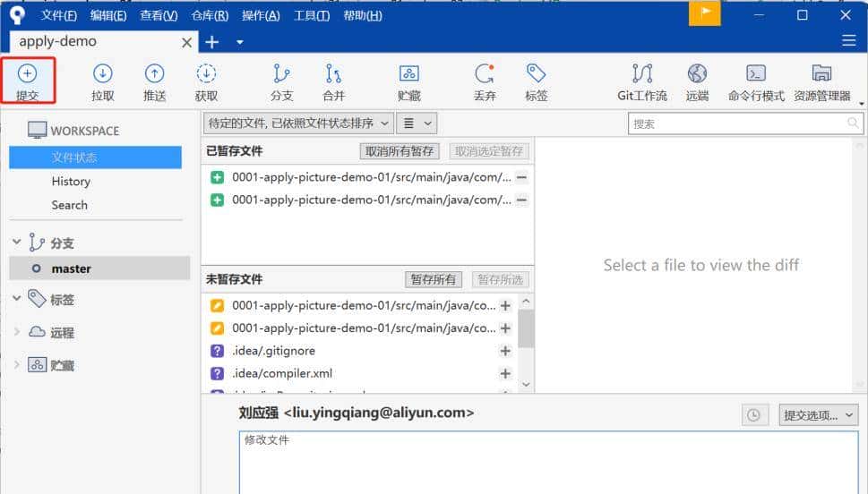Image resolution: width=868 pixels, height=494 pixels.
Task: Click the unstaged files list scrollbar thumb
Action: 526,328
